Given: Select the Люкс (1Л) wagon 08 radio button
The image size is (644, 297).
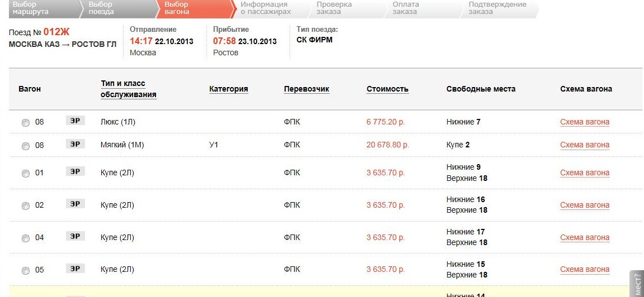Looking at the screenshot, I should coord(26,123).
